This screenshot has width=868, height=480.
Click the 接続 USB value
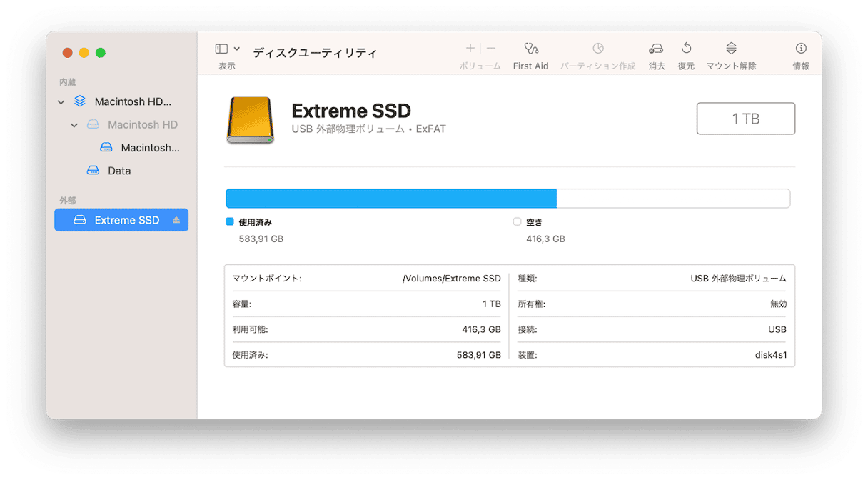[x=777, y=329]
